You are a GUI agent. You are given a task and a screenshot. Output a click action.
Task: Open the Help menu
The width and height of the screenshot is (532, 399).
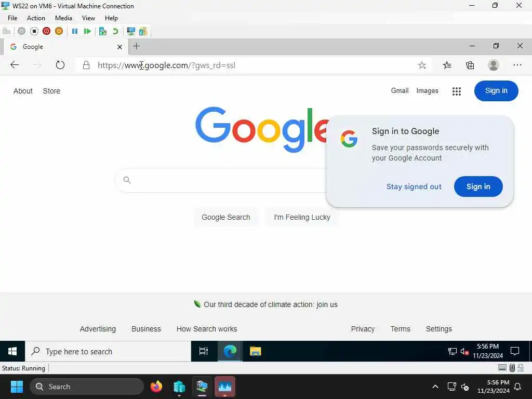111,18
